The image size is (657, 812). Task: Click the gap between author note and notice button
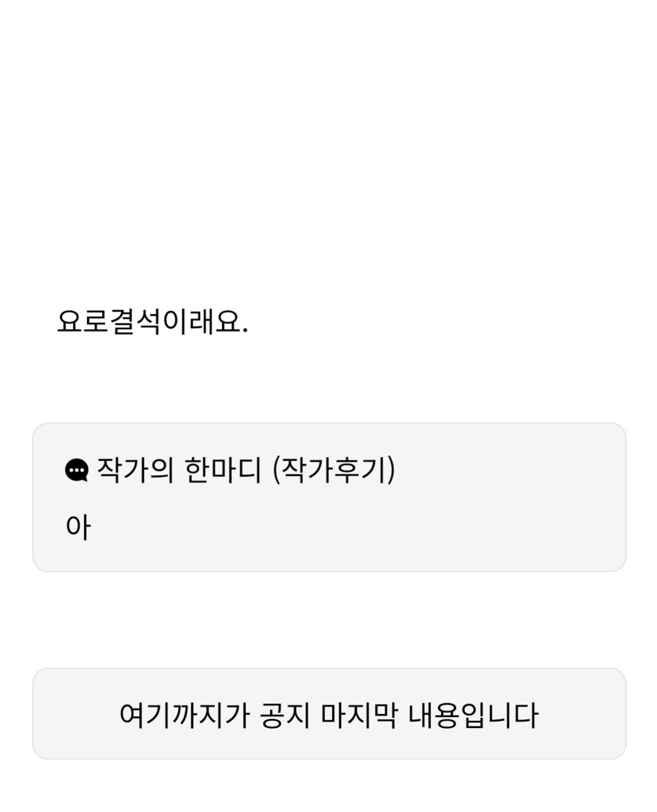point(328,619)
